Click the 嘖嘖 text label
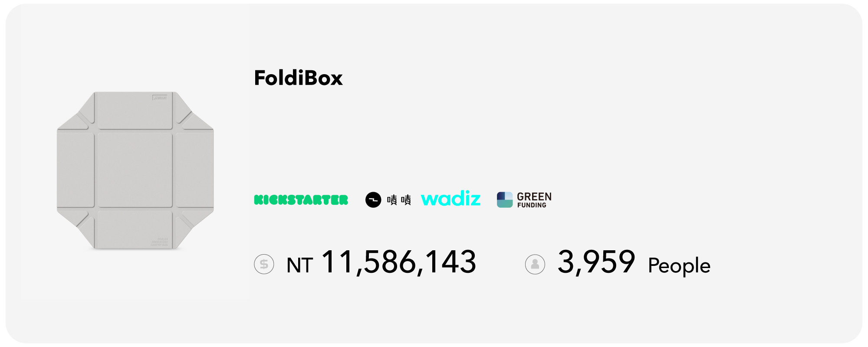Screen dimensions: 868x347 click(x=399, y=200)
